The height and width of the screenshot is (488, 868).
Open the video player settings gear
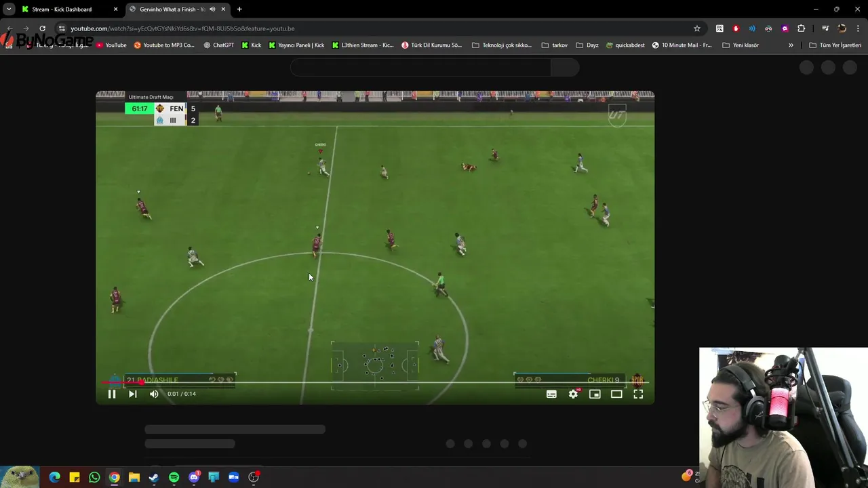(x=573, y=394)
